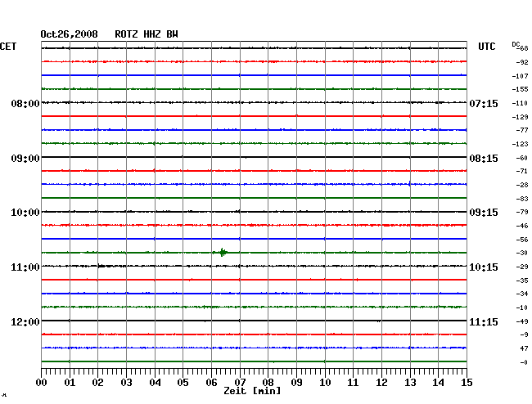
Task: Click the DC offset value "-30"
Action: click(522, 253)
